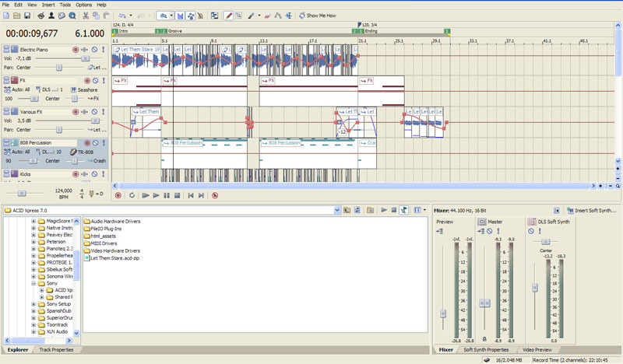623x364 pixels.
Task: Expand the Toontrack folder node
Action: (x=33, y=324)
